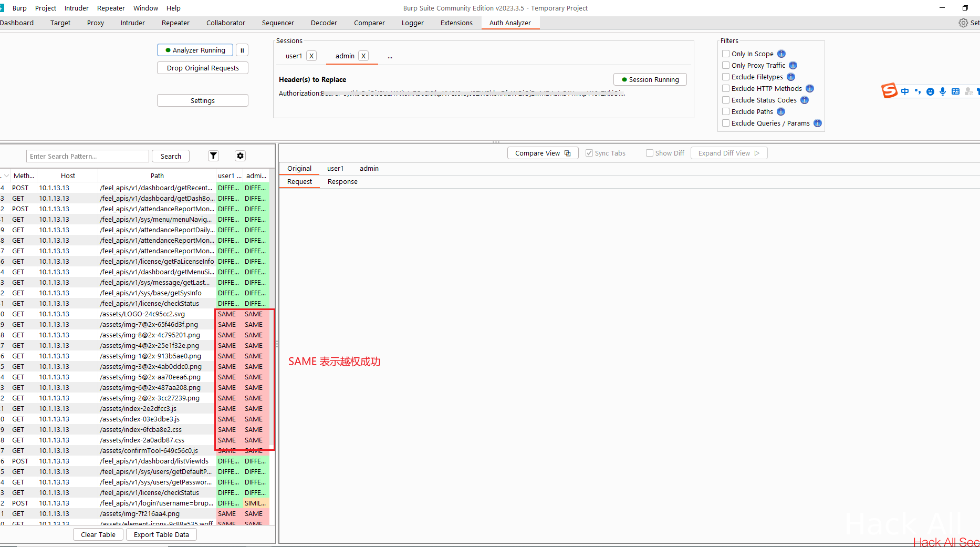The height and width of the screenshot is (547, 980).
Task: Toggle the Sync Tabs checkbox
Action: [589, 153]
